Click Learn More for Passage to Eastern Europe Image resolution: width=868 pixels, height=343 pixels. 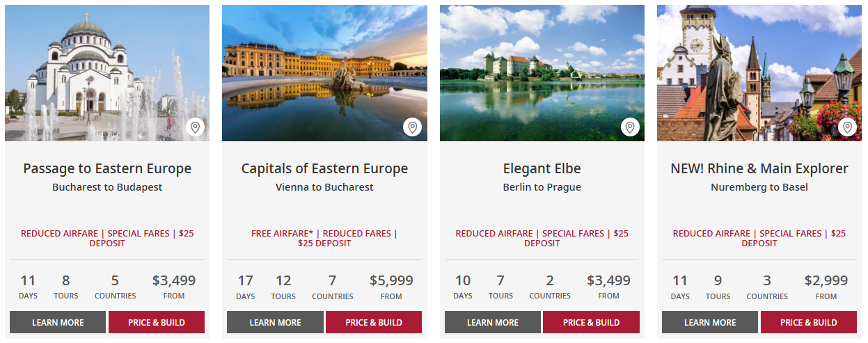(58, 322)
